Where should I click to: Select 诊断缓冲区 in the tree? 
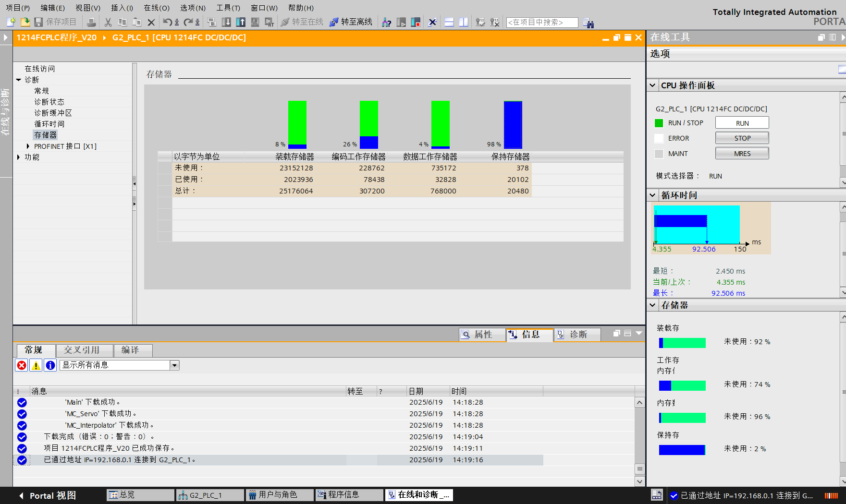click(53, 113)
